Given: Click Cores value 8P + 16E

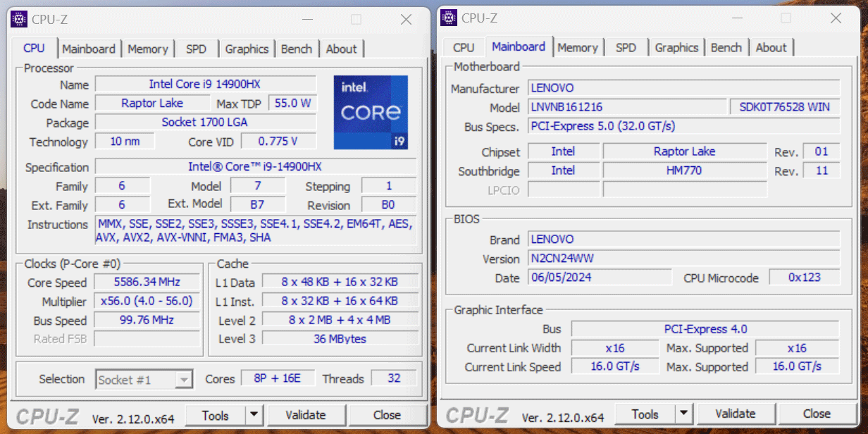Looking at the screenshot, I should [277, 378].
